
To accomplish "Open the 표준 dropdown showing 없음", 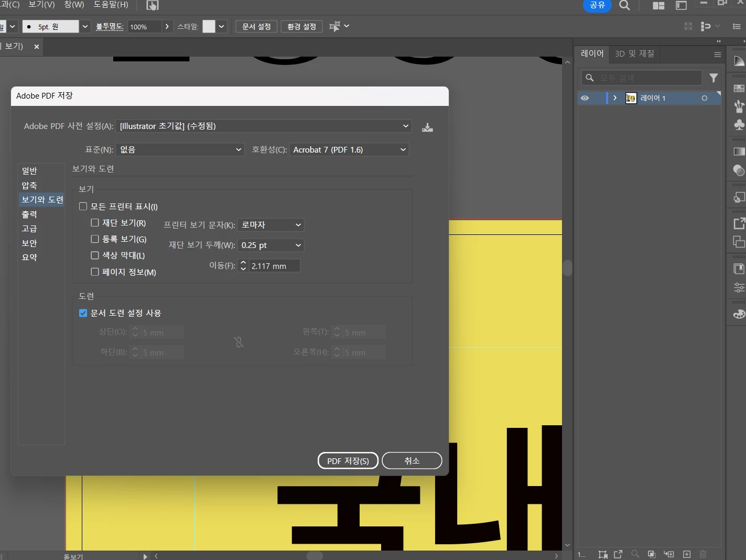I will [x=180, y=149].
